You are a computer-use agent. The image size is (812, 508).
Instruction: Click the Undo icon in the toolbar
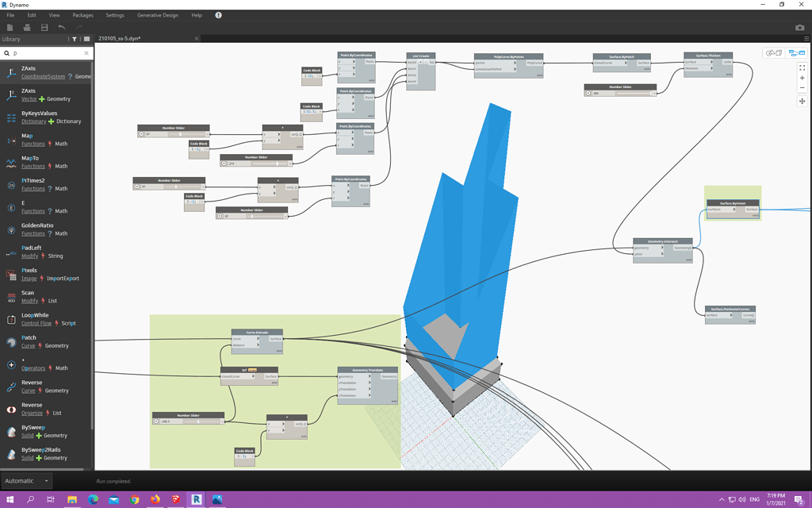[x=62, y=26]
